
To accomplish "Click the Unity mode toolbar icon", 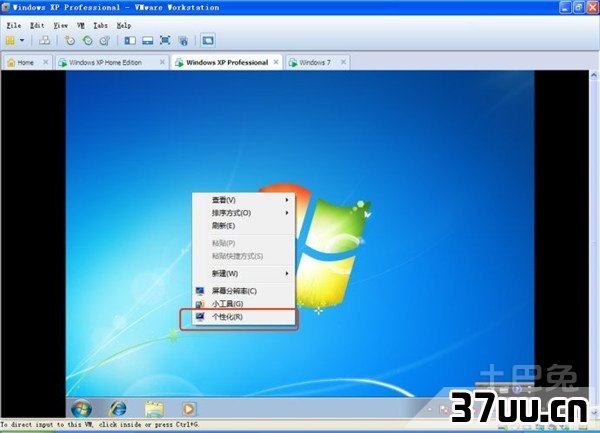I will [x=183, y=40].
